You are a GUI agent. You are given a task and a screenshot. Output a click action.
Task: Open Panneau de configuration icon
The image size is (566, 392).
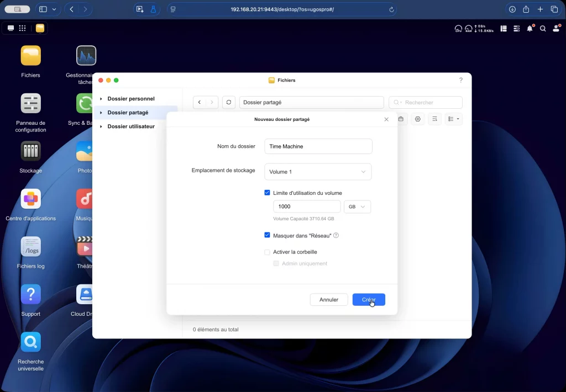tap(30, 104)
